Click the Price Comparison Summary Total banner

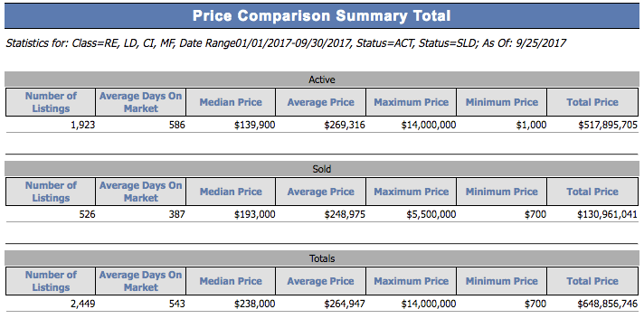point(322,16)
